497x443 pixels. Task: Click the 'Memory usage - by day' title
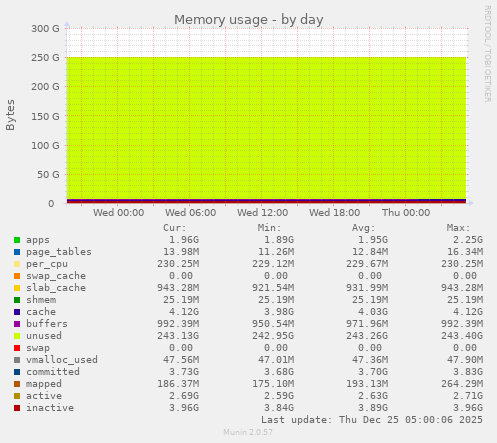(x=249, y=20)
